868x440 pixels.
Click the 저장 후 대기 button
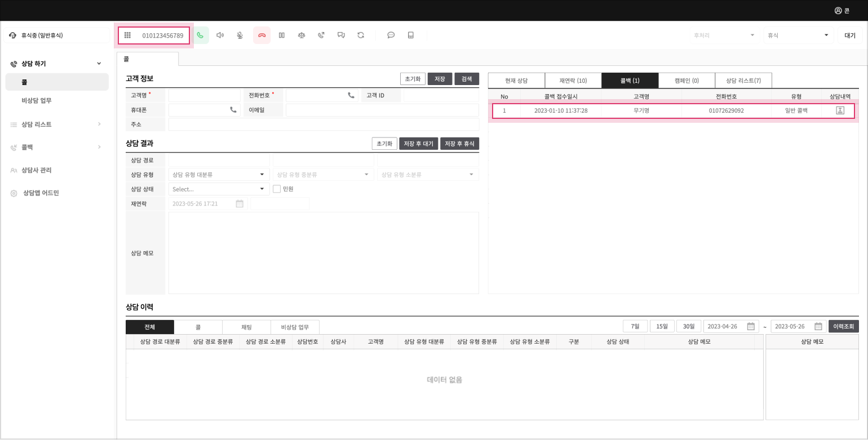pos(418,144)
